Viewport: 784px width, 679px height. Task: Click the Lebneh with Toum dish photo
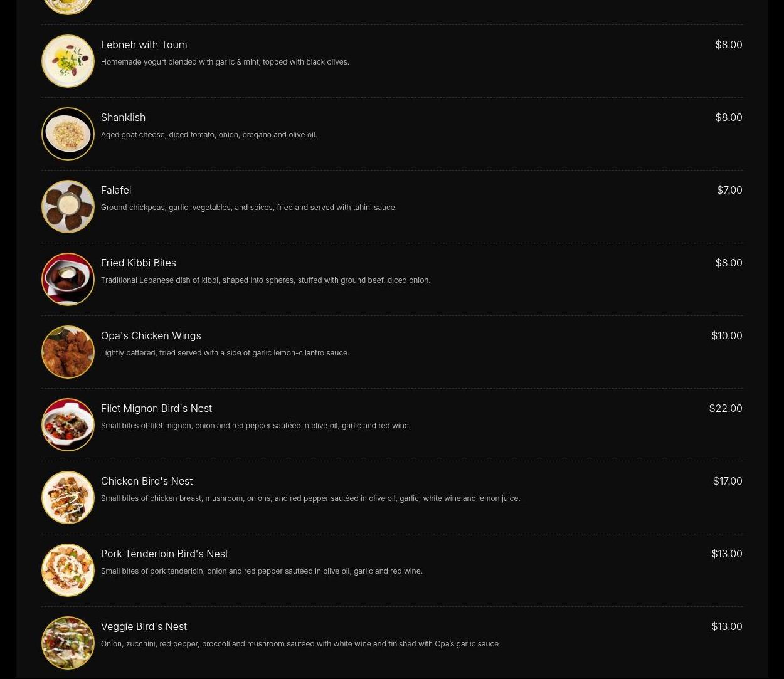coord(68,61)
